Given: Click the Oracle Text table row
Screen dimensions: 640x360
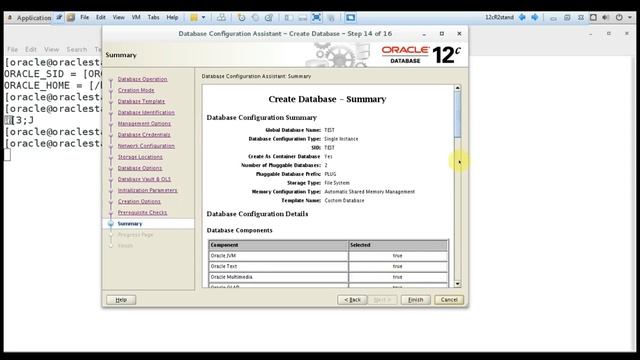Looking at the screenshot, I should point(328,266).
